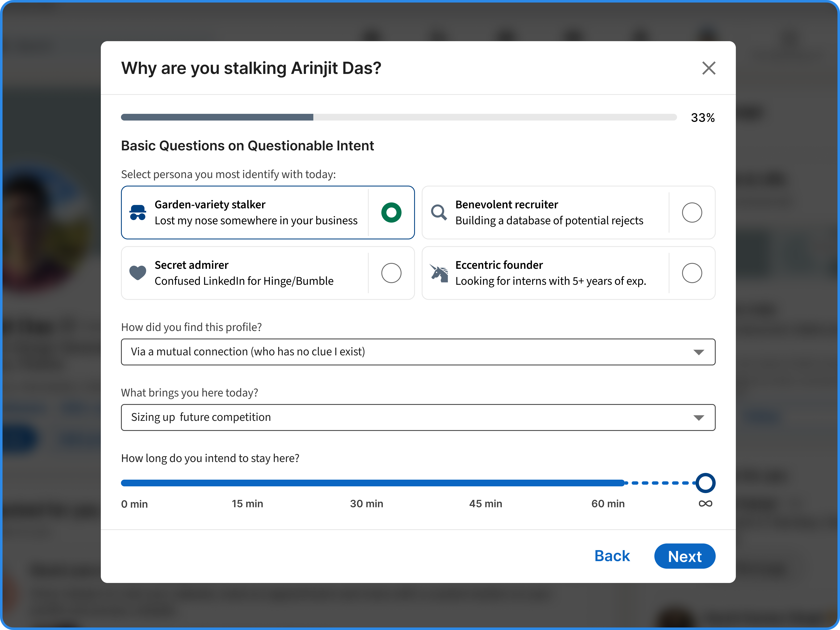Click the Benevolent recruiter card title
This screenshot has width=840, height=630.
coord(507,205)
